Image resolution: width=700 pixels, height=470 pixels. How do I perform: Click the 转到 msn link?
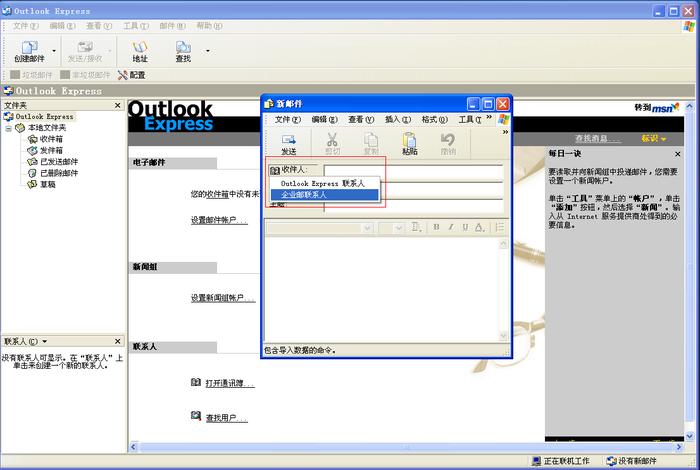(657, 108)
